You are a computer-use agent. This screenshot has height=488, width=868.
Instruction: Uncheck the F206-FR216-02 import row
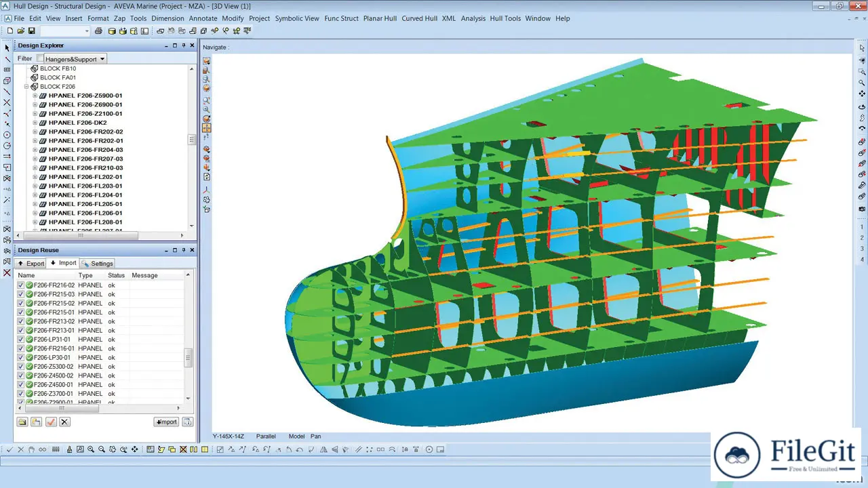tap(21, 285)
